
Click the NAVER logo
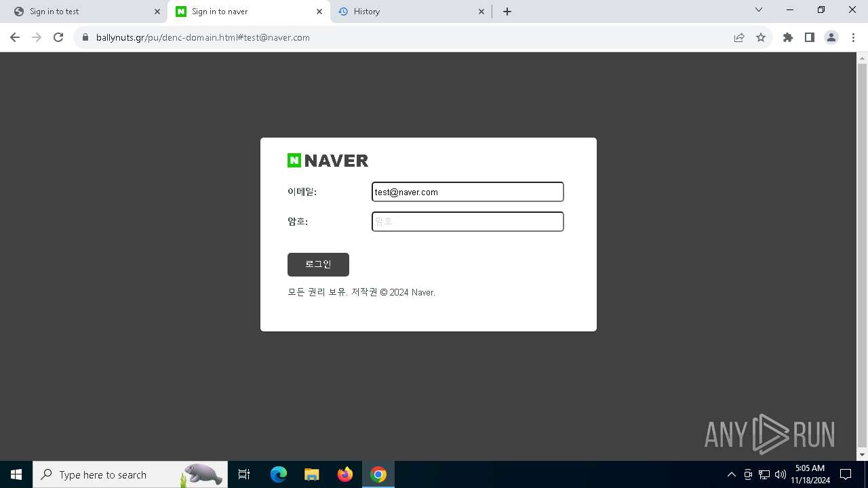click(328, 161)
